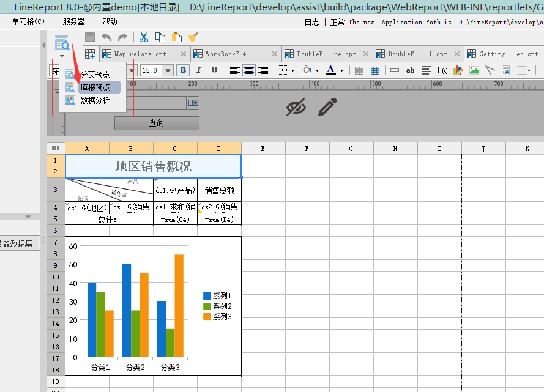The width and height of the screenshot is (544, 392).
Task: Cut the selection with the scissors icon
Action: [144, 37]
